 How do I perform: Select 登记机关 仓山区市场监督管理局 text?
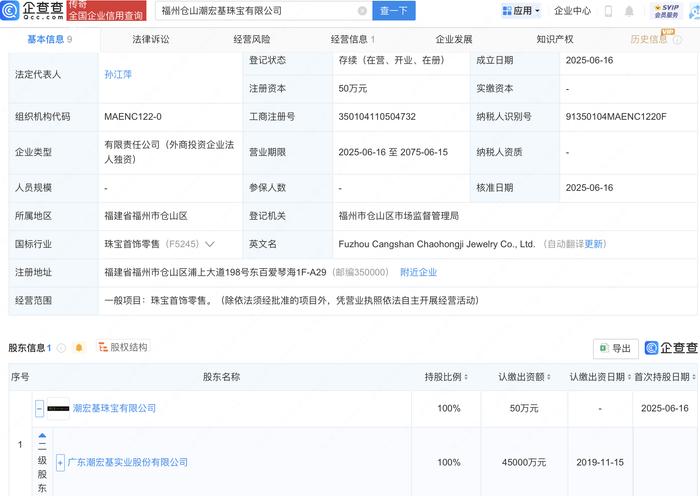[399, 216]
